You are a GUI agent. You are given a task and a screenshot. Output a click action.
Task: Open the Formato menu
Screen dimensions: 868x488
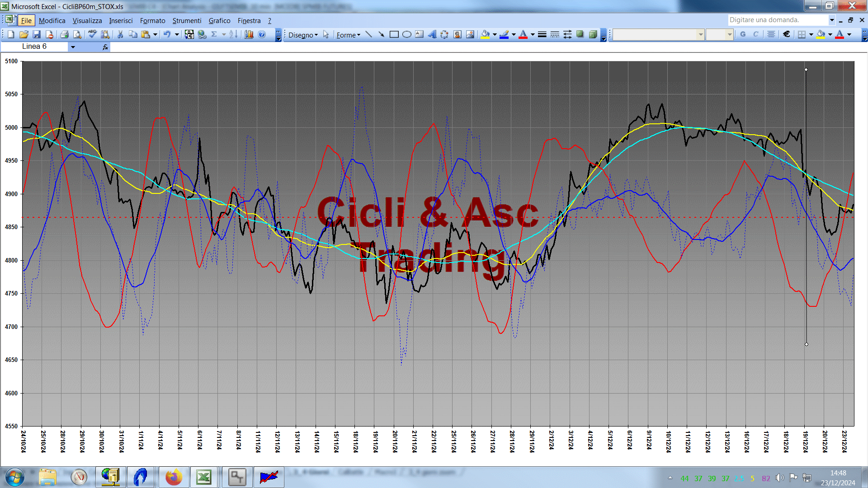point(152,21)
